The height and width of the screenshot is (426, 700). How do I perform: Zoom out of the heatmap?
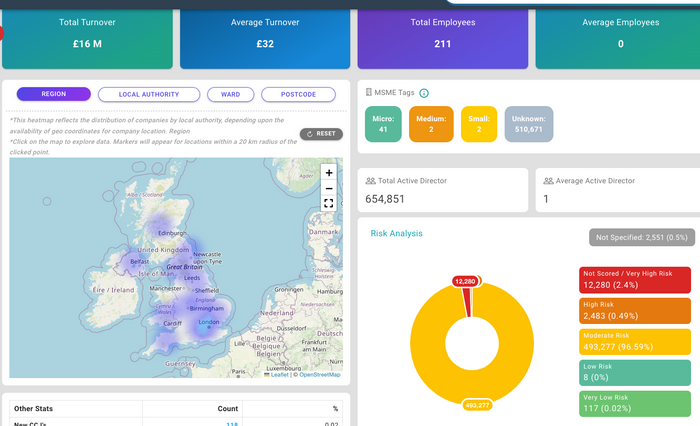pos(329,188)
